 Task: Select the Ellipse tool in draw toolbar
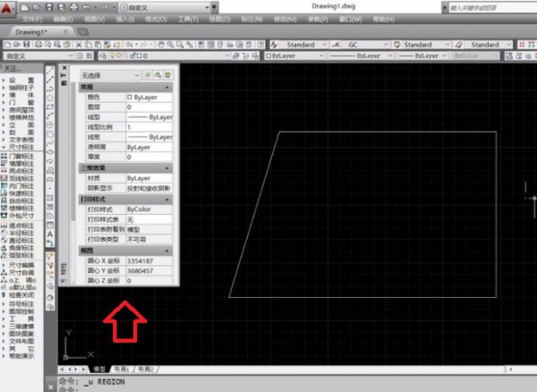click(x=50, y=152)
